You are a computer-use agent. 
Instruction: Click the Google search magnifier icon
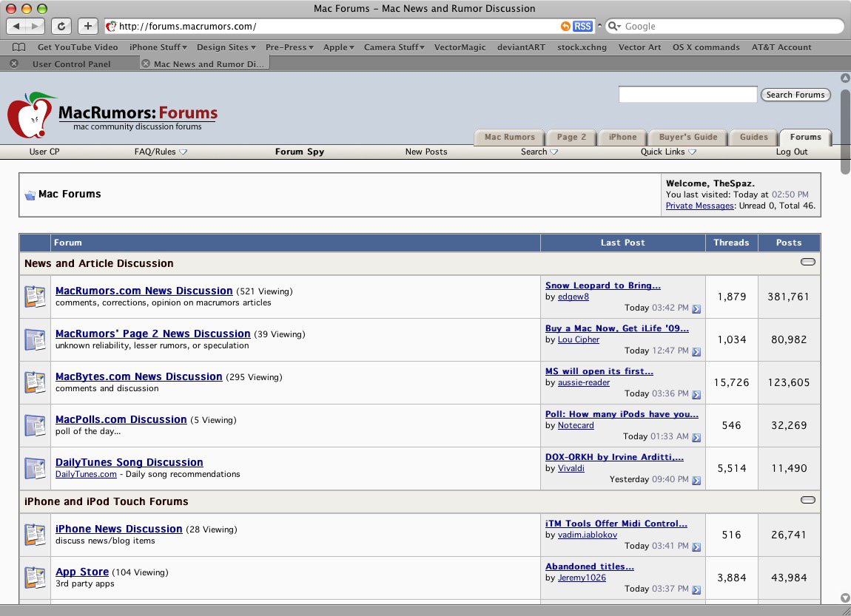click(613, 26)
